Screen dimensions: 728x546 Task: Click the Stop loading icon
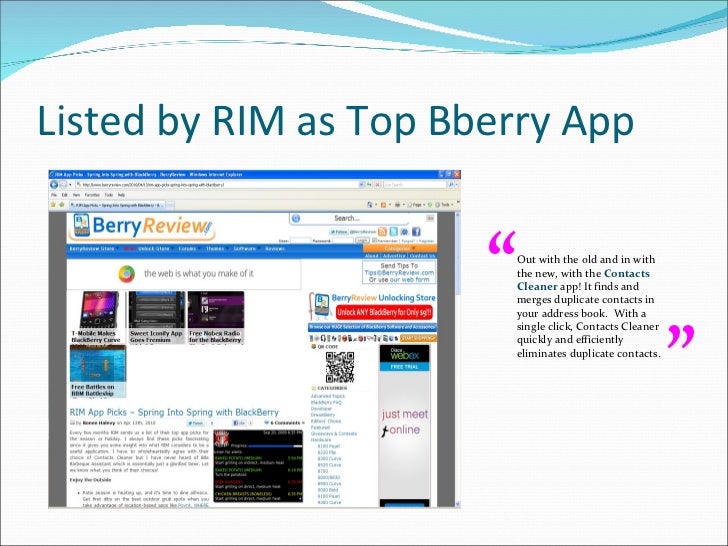pos(377,185)
